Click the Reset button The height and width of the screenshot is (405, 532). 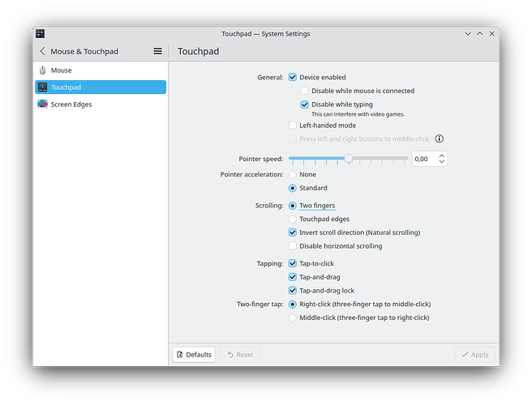coord(240,355)
